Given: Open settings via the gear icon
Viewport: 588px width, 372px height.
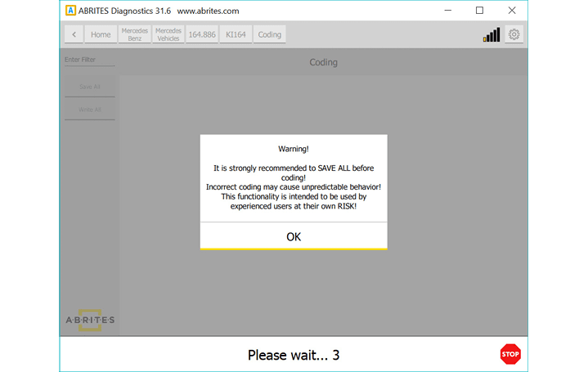Looking at the screenshot, I should (x=514, y=34).
